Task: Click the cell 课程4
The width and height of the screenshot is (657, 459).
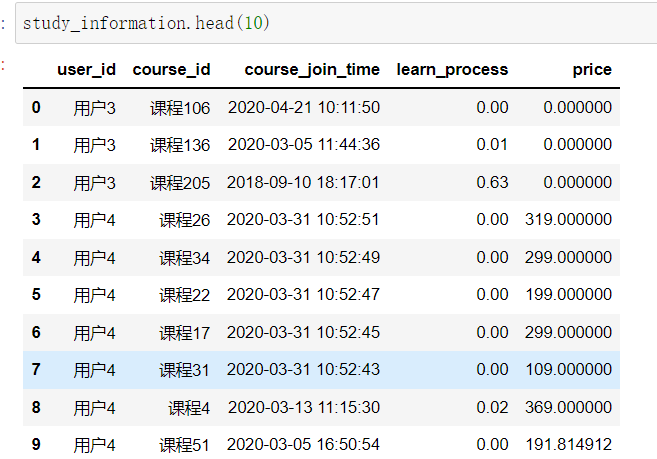Action: (x=189, y=408)
